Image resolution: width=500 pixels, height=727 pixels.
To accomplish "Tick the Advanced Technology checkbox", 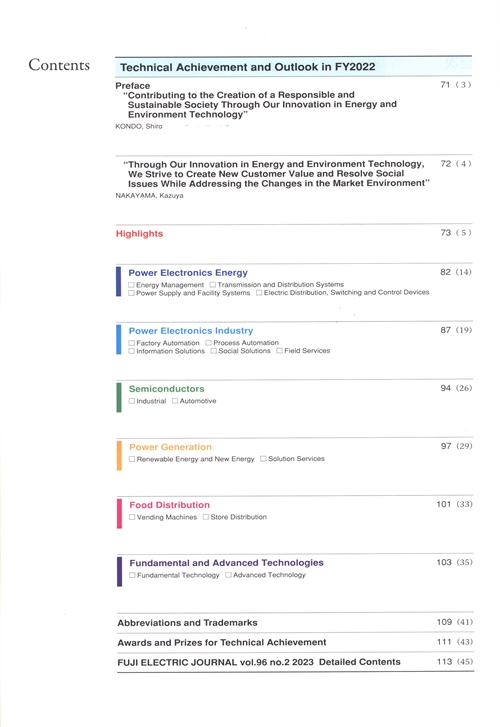I will (228, 575).
